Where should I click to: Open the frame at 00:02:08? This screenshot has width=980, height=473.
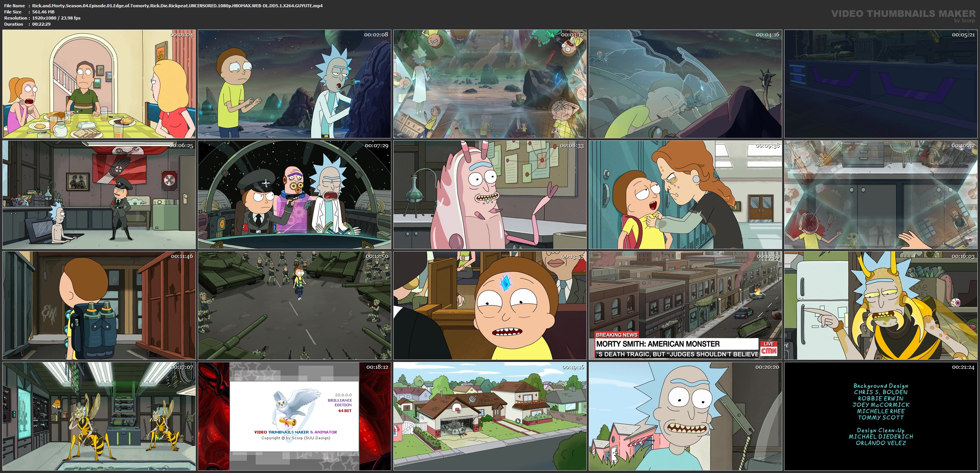click(x=294, y=84)
